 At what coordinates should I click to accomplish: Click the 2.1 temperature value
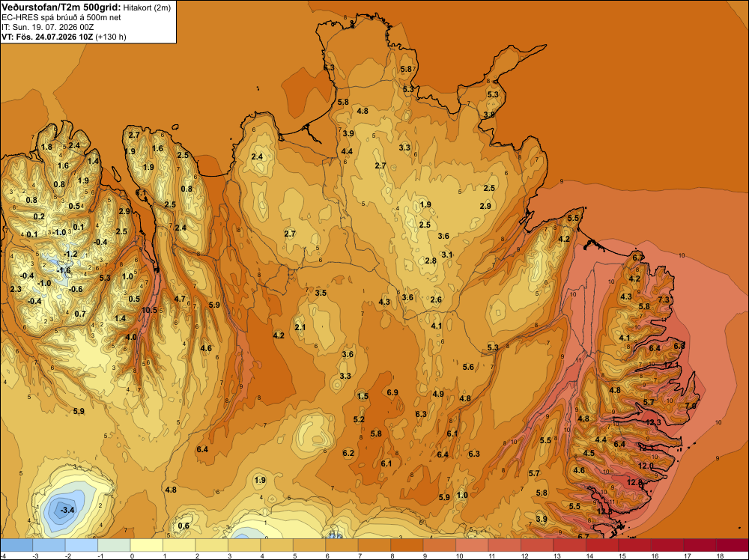(x=300, y=327)
